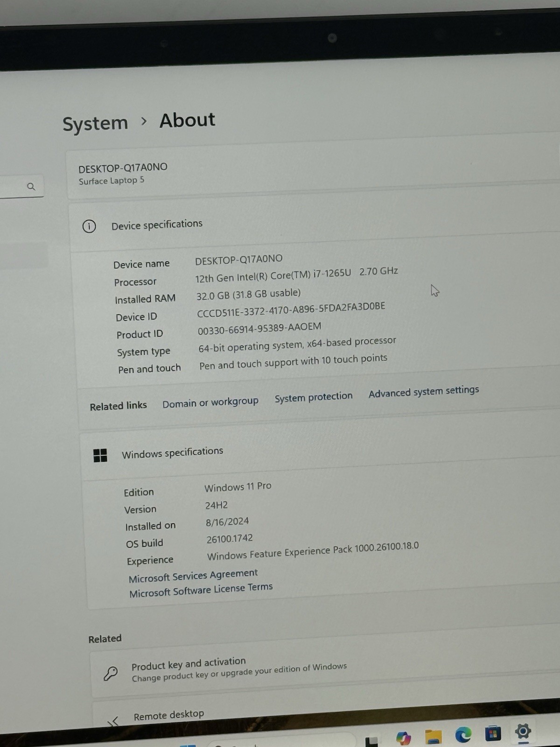Click the Version value 24H2
Image resolution: width=560 pixels, height=747 pixels.
point(217,505)
